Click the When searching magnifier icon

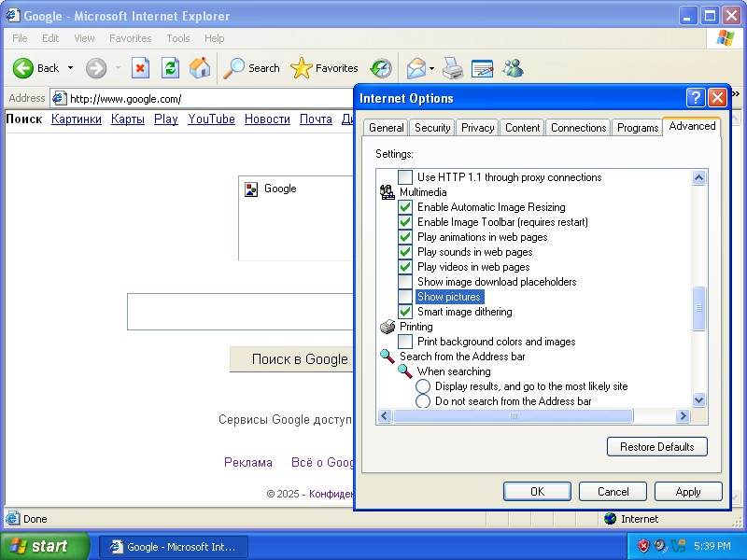pos(405,371)
